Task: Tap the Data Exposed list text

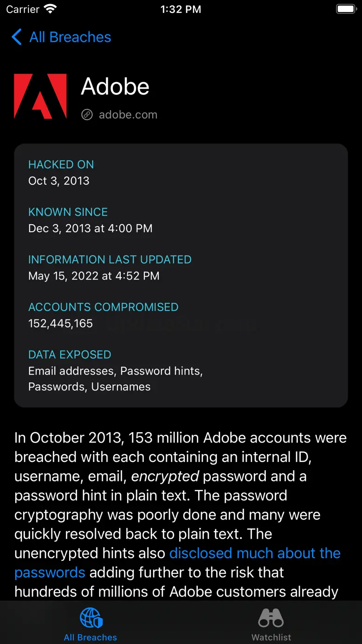Action: tap(116, 379)
